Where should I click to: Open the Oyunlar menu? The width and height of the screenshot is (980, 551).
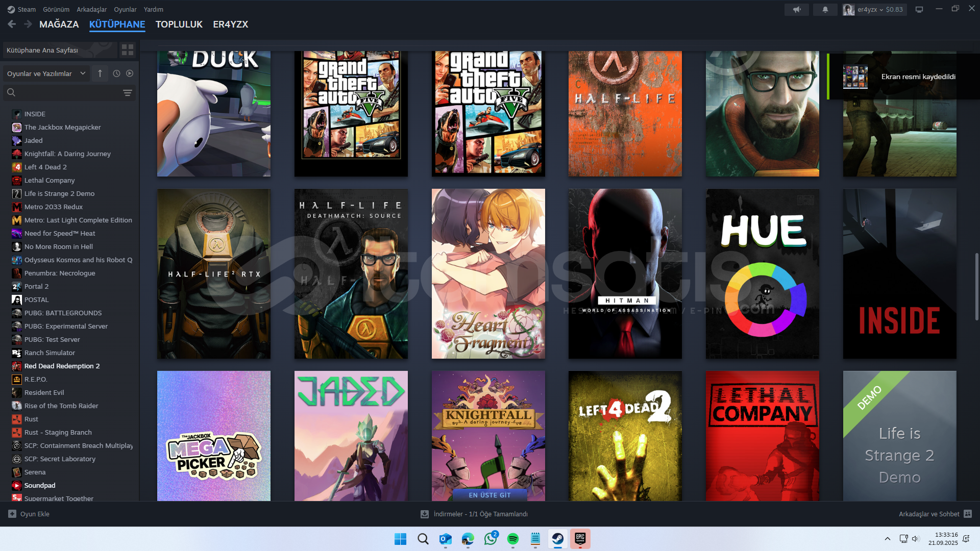[x=125, y=9]
